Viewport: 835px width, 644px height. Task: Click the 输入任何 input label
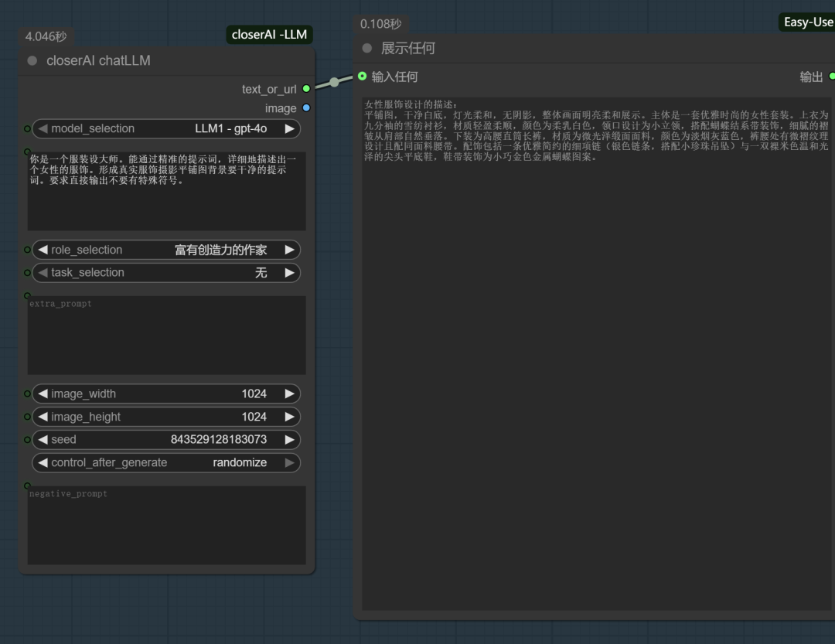[x=394, y=77]
